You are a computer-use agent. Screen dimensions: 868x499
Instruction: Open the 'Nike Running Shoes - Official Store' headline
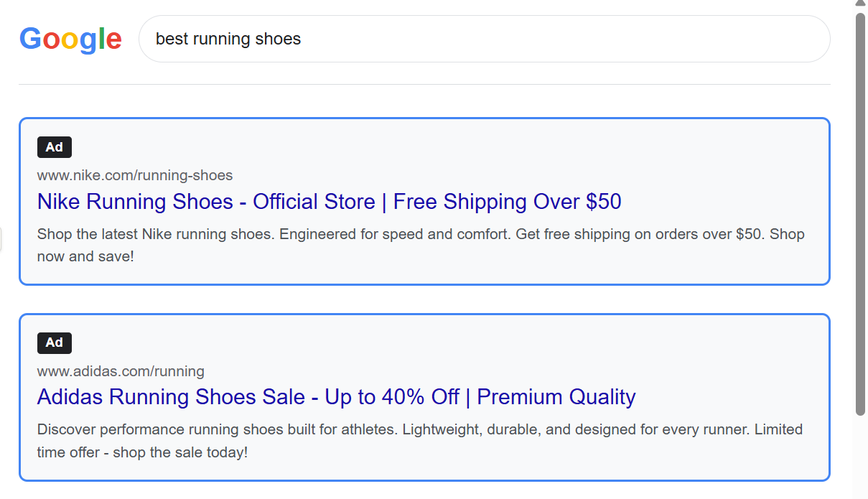[207, 202]
